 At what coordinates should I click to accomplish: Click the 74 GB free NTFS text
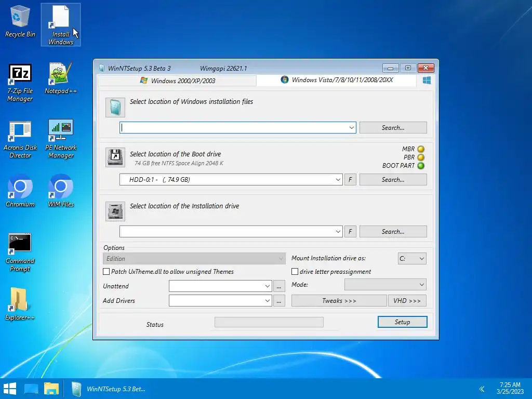pyautogui.click(x=179, y=163)
